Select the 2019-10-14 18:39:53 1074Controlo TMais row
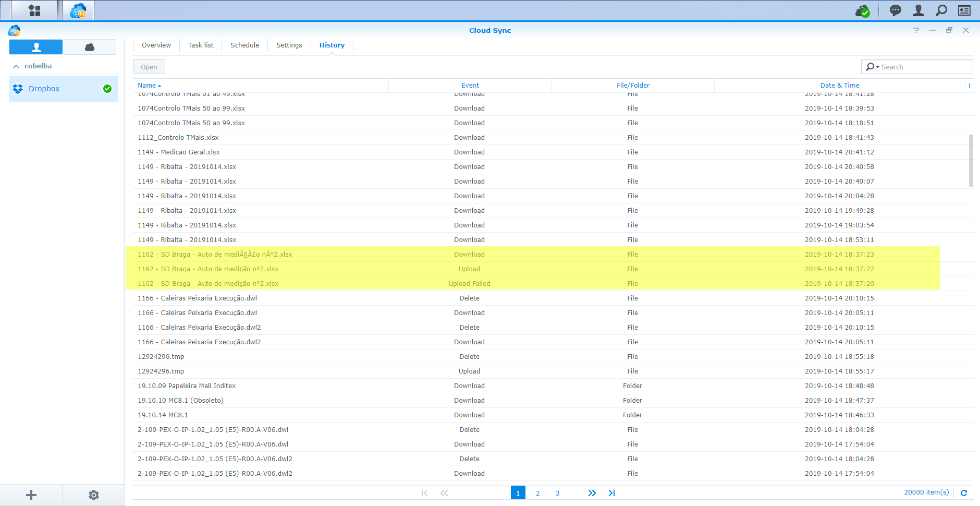This screenshot has width=980, height=506. [x=550, y=109]
